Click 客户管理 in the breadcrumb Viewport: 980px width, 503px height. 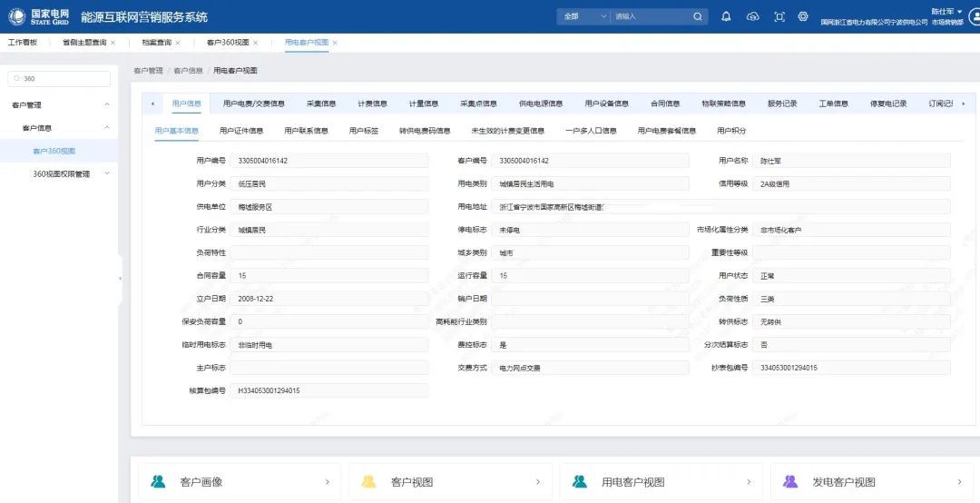[148, 71]
